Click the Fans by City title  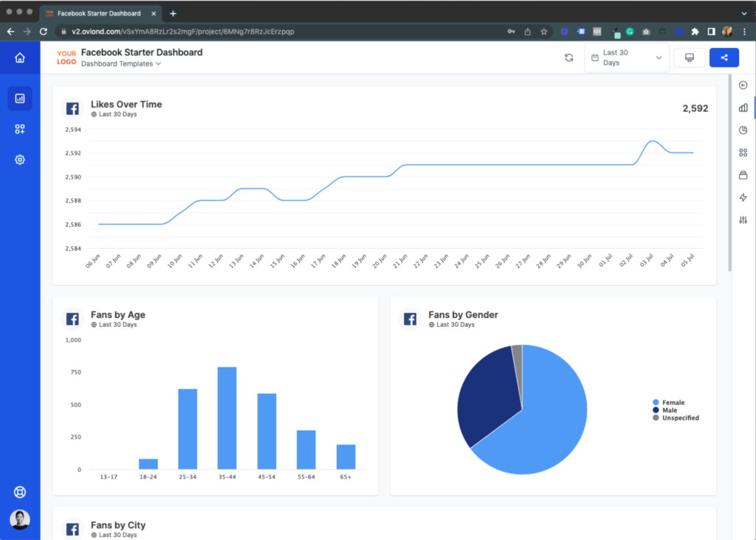point(118,525)
